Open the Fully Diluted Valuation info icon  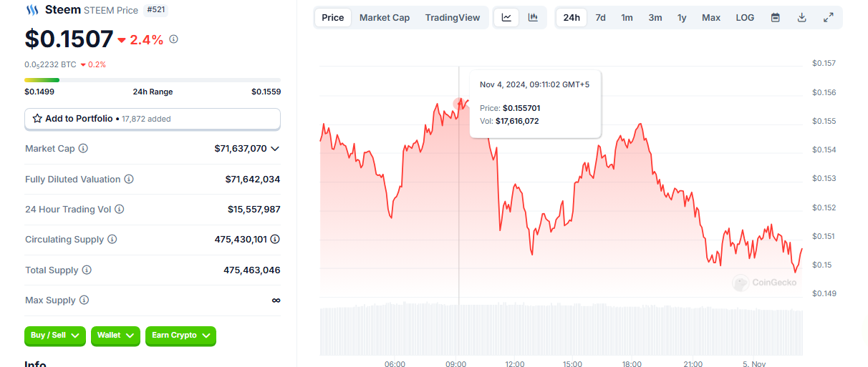129,179
